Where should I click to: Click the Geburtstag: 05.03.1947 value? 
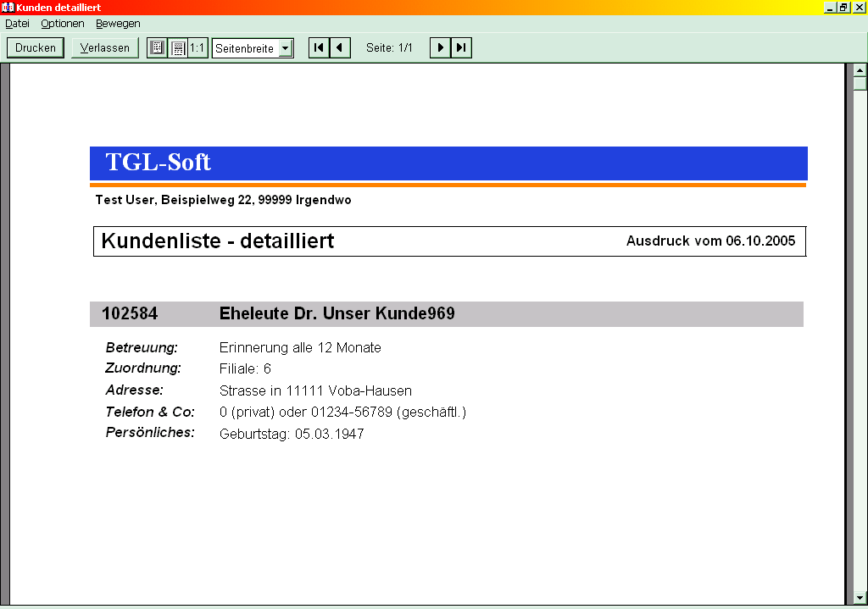click(x=292, y=434)
